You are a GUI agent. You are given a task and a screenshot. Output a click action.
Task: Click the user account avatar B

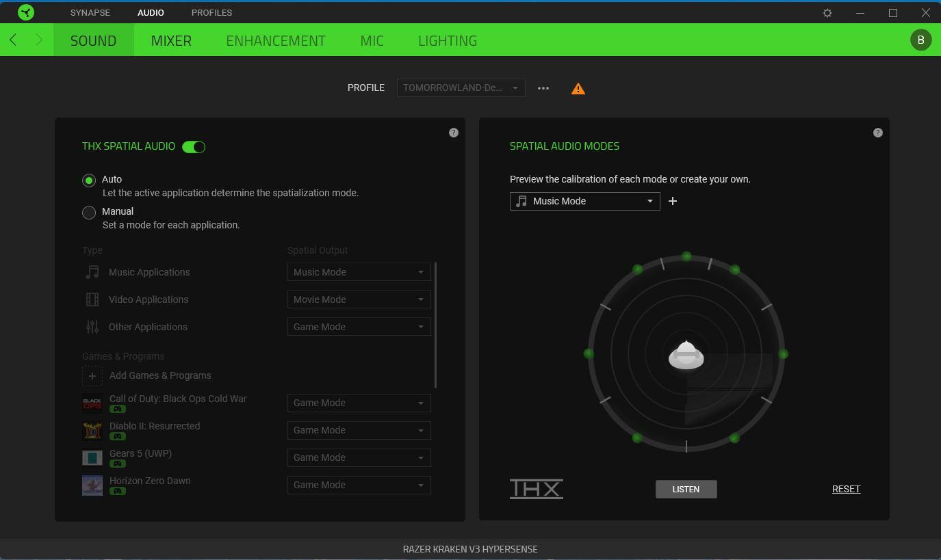[920, 40]
